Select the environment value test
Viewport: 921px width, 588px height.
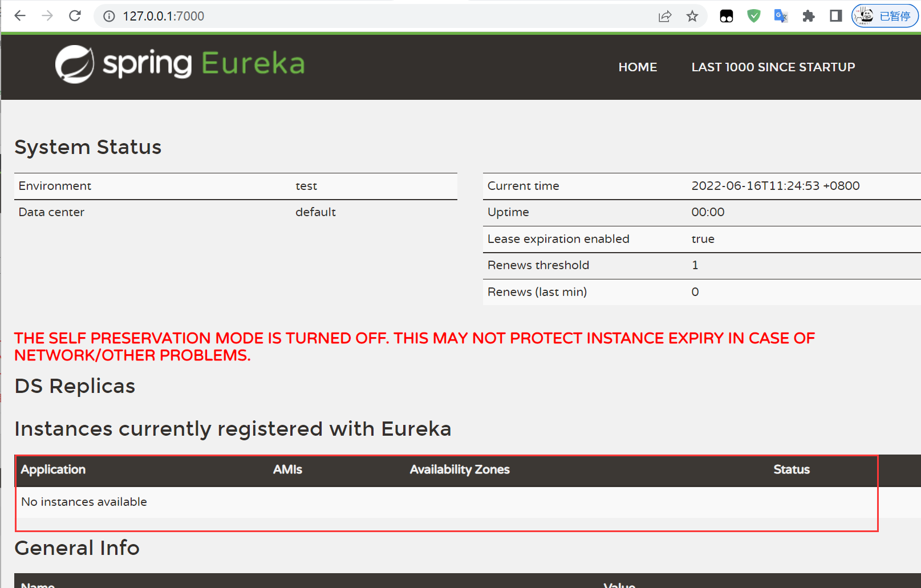pos(306,186)
